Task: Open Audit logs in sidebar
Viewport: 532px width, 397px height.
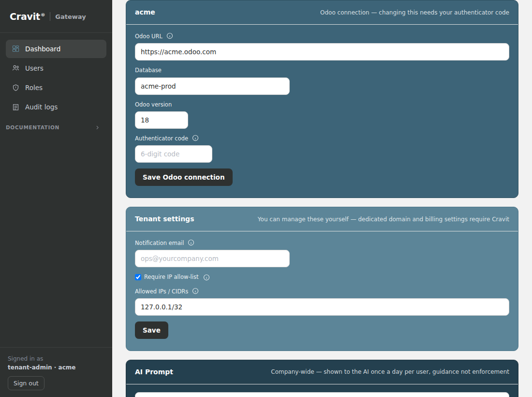Action: coord(56,107)
